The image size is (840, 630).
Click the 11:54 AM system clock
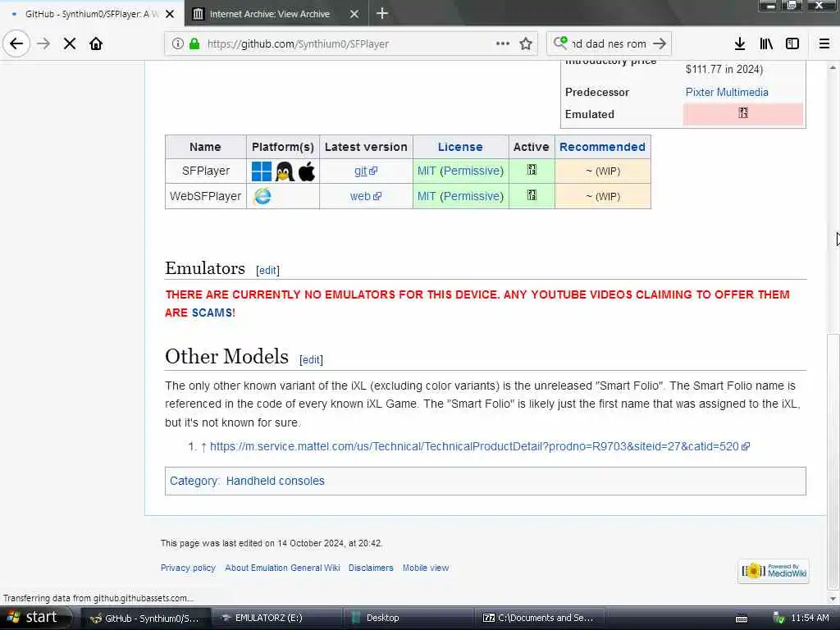(810, 619)
